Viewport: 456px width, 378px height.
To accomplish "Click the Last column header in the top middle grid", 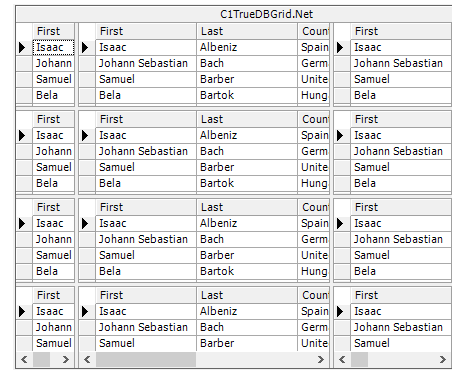I will click(x=247, y=31).
